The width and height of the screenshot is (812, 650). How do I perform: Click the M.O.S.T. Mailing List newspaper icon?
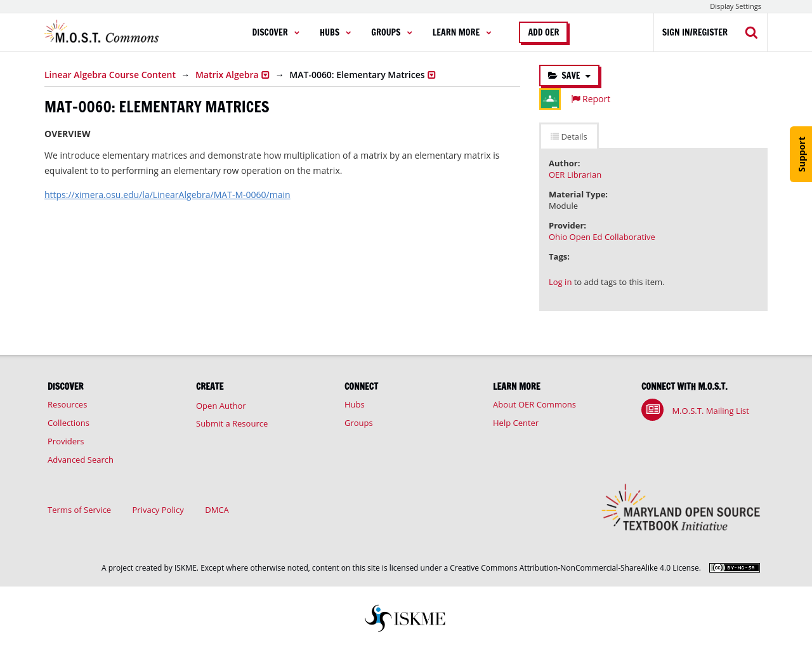[652, 410]
